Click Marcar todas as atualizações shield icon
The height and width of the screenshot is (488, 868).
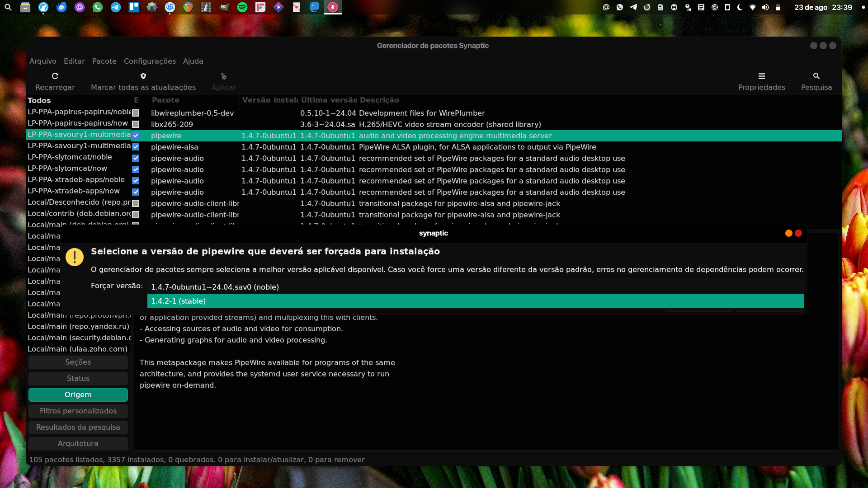point(143,76)
